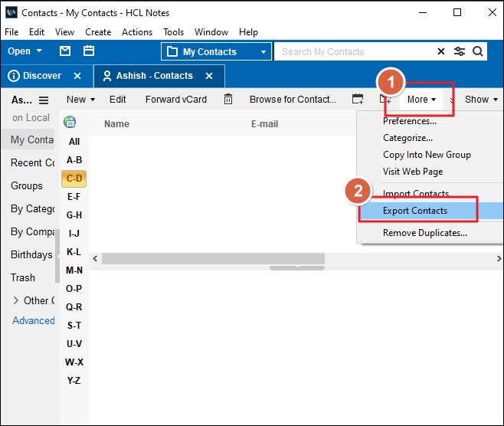Filter contacts by E-F

pos(74,197)
